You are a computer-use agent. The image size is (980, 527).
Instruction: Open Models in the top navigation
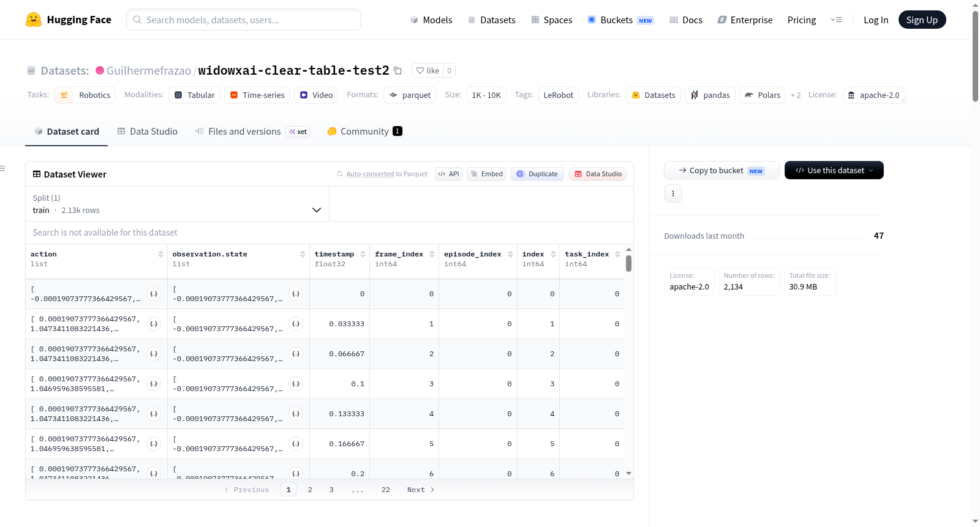pos(431,20)
